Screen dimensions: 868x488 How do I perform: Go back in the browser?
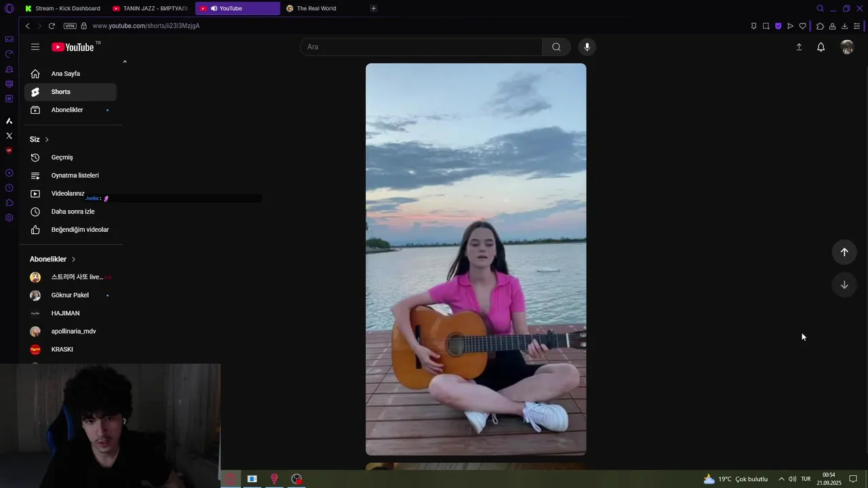coord(27,26)
